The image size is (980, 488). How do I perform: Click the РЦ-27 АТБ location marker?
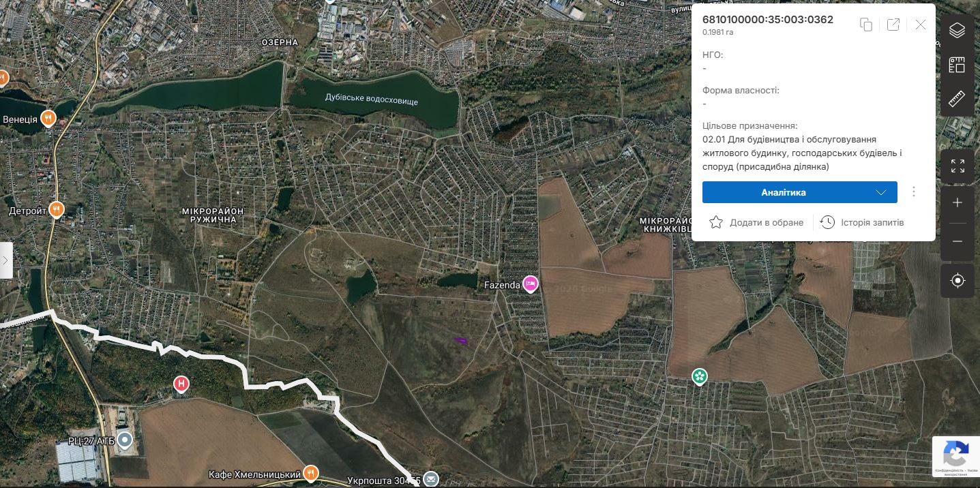click(x=124, y=440)
